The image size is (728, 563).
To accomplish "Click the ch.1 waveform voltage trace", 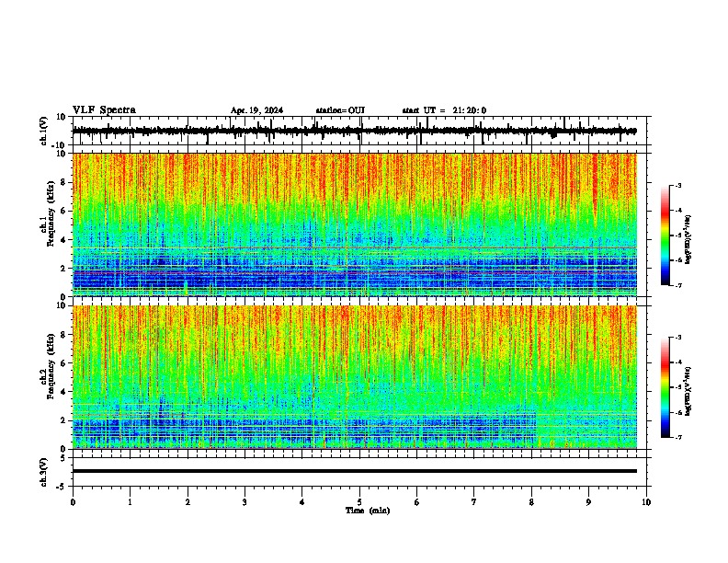I will tap(355, 131).
